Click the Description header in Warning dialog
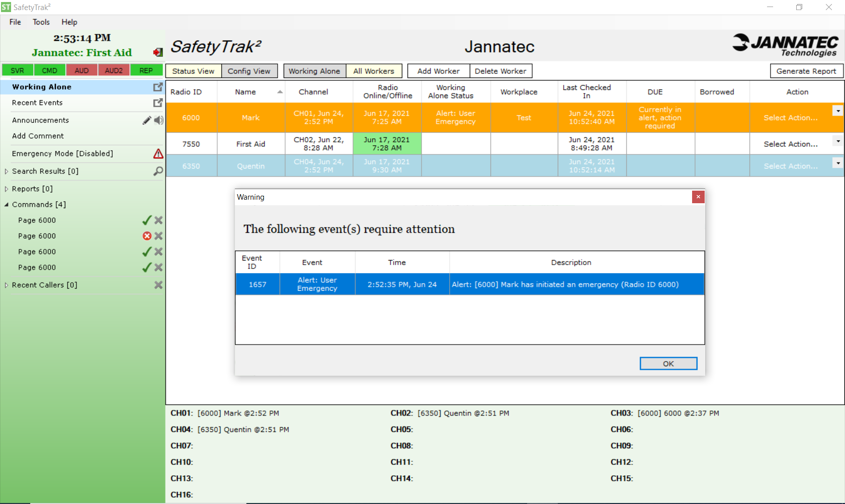 [x=576, y=262]
